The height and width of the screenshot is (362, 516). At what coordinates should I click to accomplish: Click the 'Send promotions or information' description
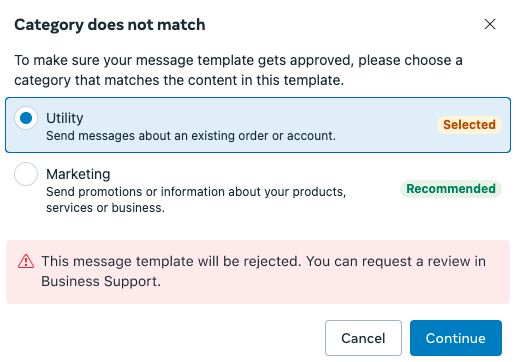[196, 200]
